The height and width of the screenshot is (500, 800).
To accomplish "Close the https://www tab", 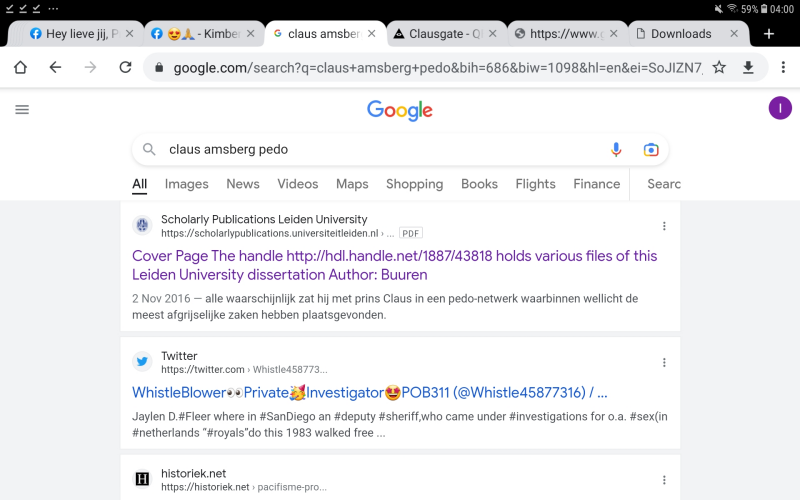I will [614, 34].
